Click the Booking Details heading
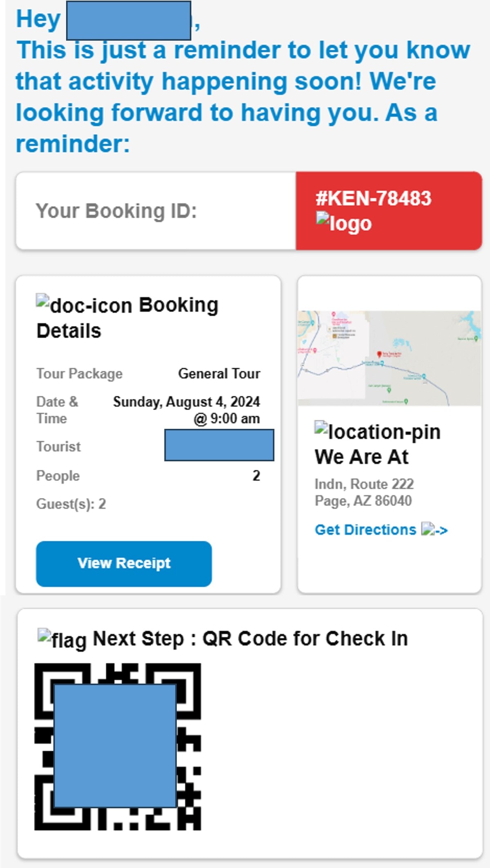Screen dimensions: 490x868 128,318
